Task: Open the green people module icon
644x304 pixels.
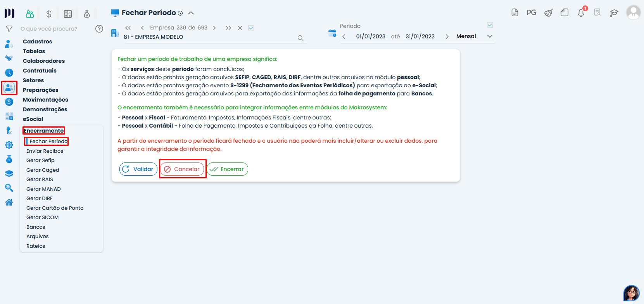Action: pos(30,14)
